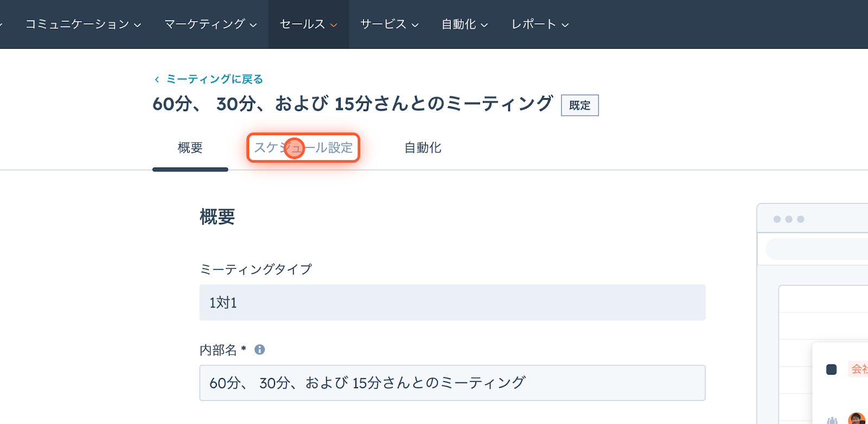868x424 pixels.
Task: Open the レポート dropdown menu
Action: (540, 24)
